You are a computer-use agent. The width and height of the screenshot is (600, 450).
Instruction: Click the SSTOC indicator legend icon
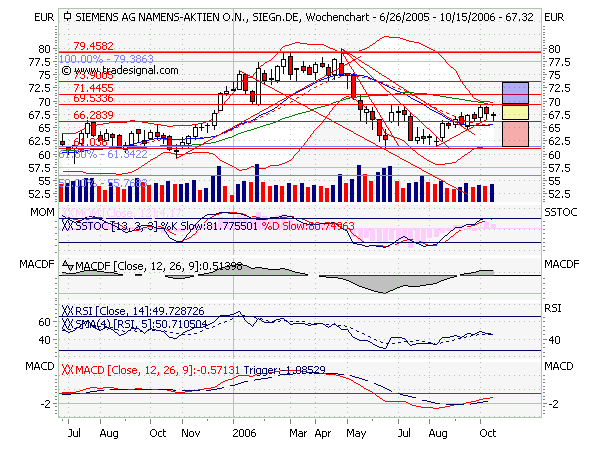click(67, 226)
